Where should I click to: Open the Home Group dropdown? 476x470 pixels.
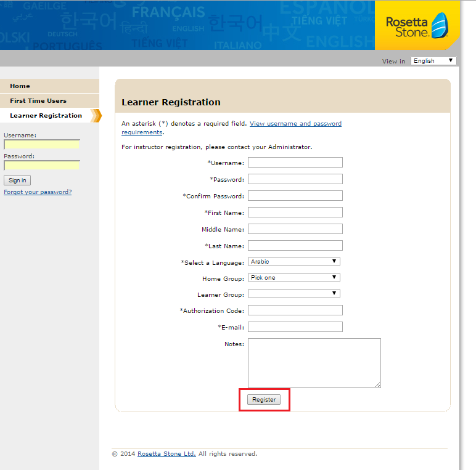coord(293,278)
